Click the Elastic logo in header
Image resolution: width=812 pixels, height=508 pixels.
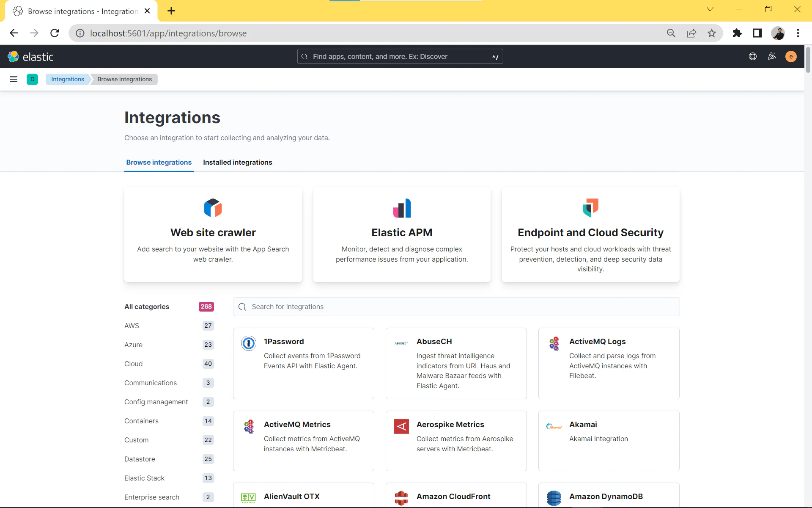(x=30, y=57)
